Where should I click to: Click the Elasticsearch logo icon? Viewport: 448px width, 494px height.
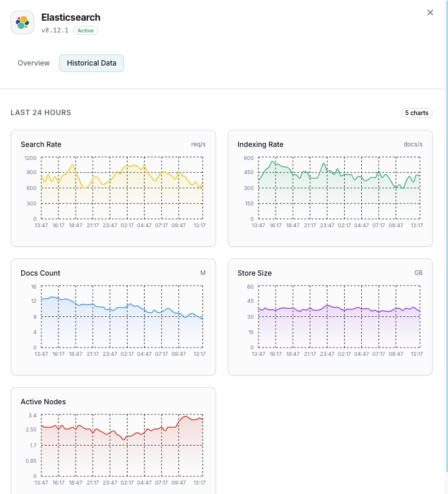pos(22,22)
